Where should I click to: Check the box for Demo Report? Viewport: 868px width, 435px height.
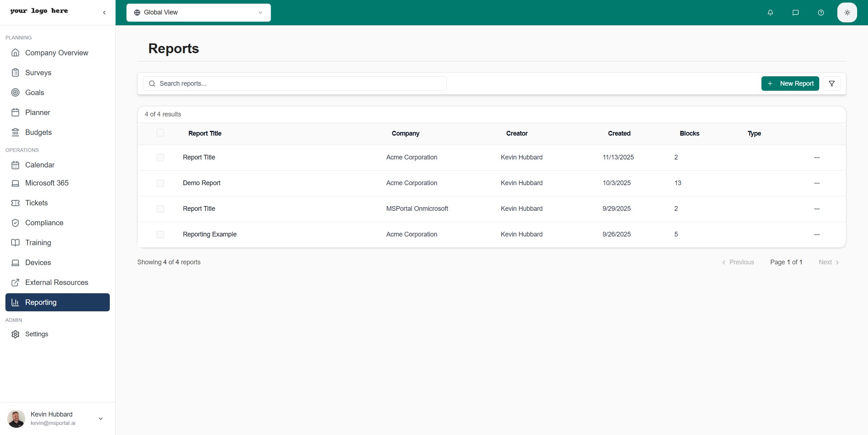[160, 183]
